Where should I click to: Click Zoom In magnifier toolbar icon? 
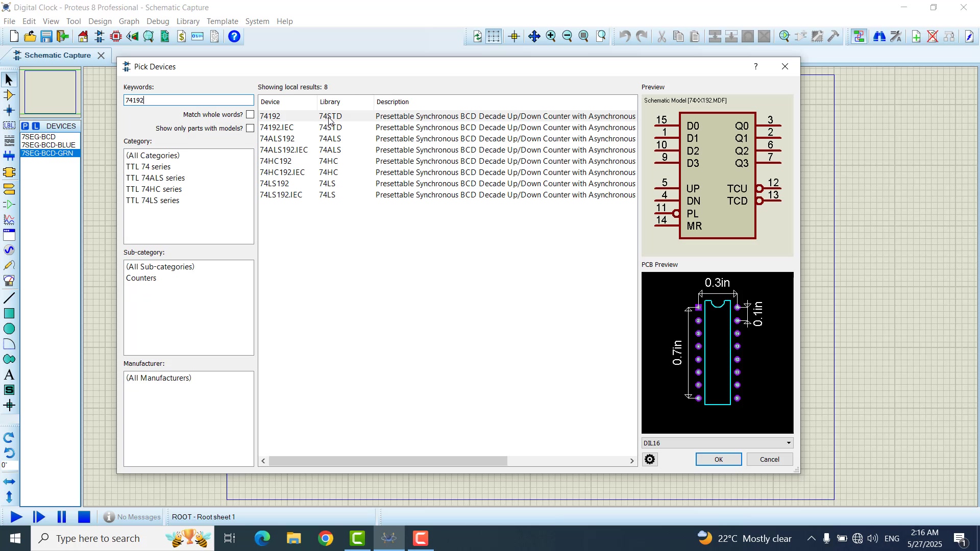click(x=551, y=36)
